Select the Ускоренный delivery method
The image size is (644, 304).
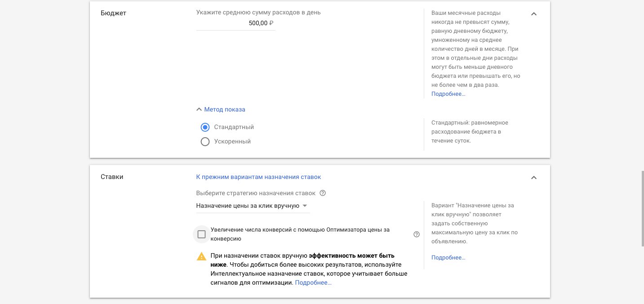tap(205, 141)
